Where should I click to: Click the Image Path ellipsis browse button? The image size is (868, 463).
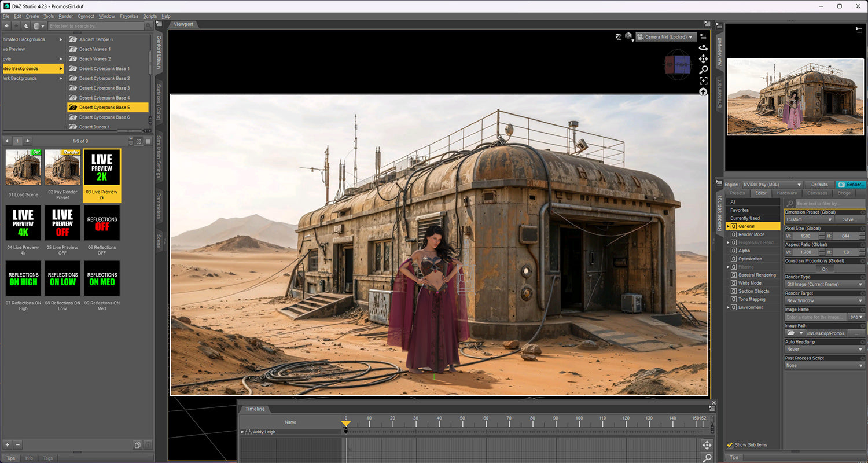click(856, 333)
